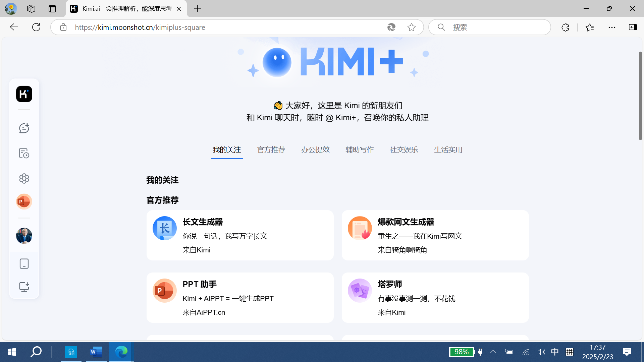Image resolution: width=644 pixels, height=362 pixels.
Task: Open Word from the taskbar
Action: point(96,352)
